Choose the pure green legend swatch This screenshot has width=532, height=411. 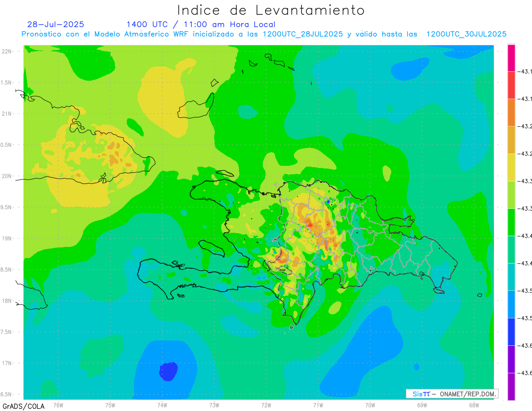point(511,222)
